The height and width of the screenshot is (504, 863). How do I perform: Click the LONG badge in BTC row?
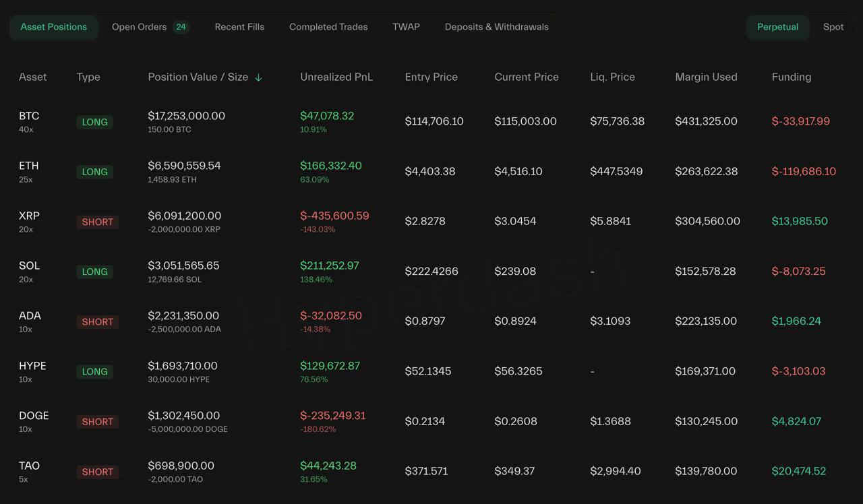point(94,122)
